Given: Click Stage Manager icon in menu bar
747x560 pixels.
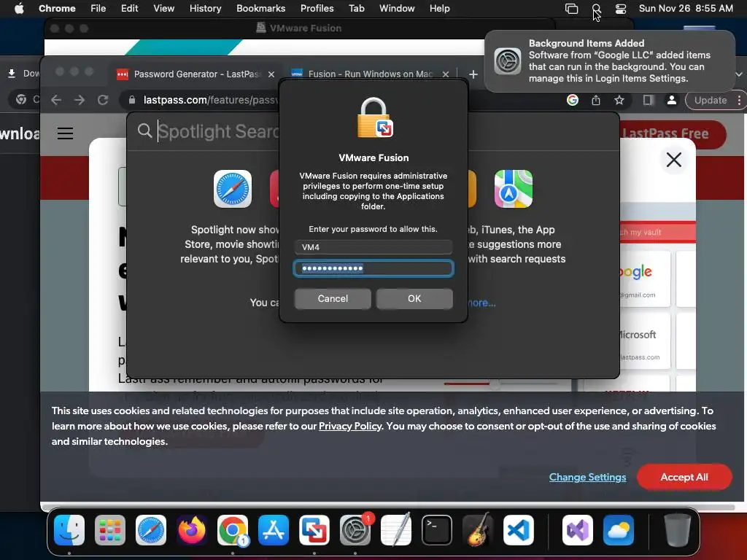Looking at the screenshot, I should click(x=571, y=8).
